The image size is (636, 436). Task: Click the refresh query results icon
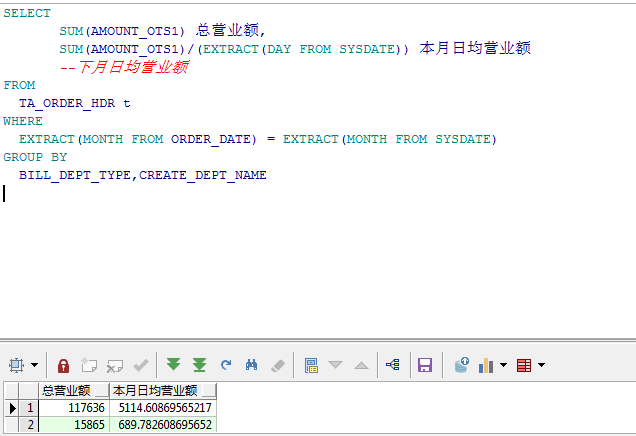pyautogui.click(x=226, y=365)
